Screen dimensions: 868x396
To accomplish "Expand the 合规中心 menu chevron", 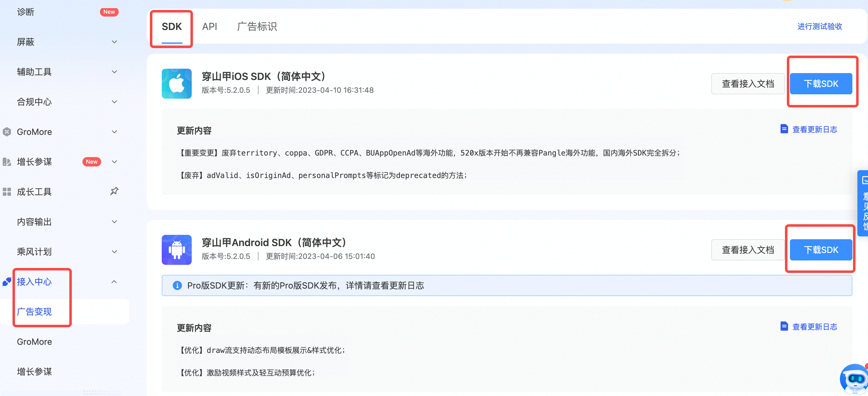I will [x=114, y=102].
